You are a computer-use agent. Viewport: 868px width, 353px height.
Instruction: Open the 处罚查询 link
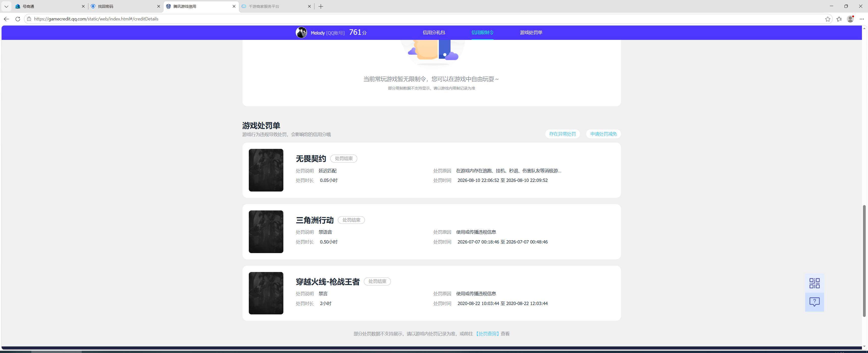(x=487, y=334)
